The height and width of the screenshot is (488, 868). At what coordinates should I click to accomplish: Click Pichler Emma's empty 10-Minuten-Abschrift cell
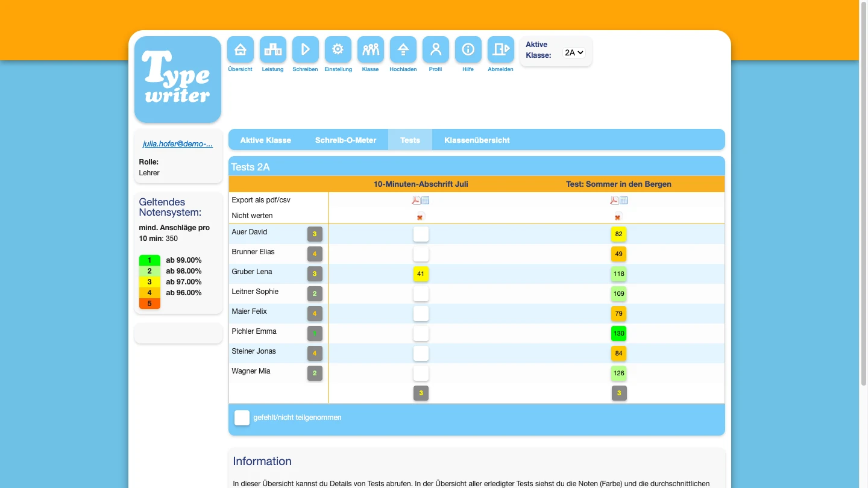click(x=421, y=333)
